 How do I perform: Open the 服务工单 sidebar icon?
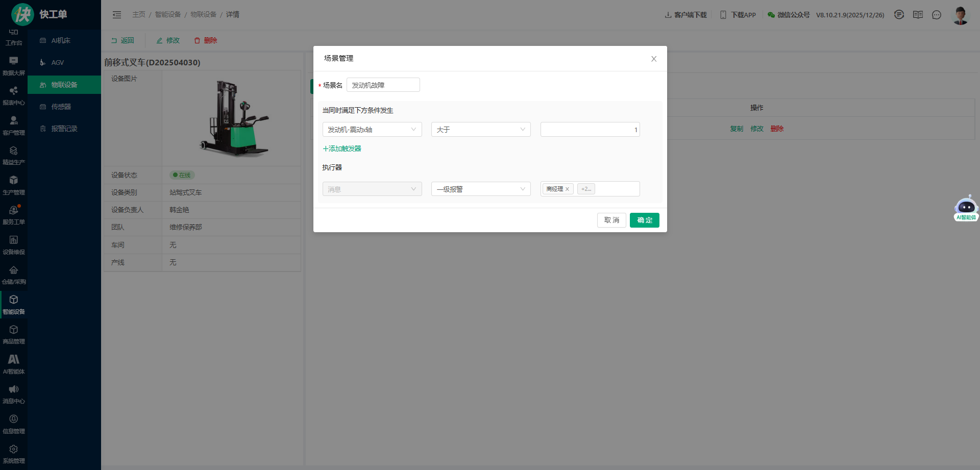tap(14, 215)
